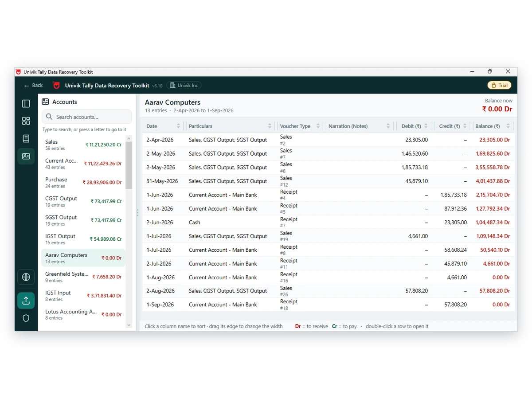The width and height of the screenshot is (532, 399).
Task: Select the debit amount 1,46,520.60
Action: pyautogui.click(x=414, y=153)
